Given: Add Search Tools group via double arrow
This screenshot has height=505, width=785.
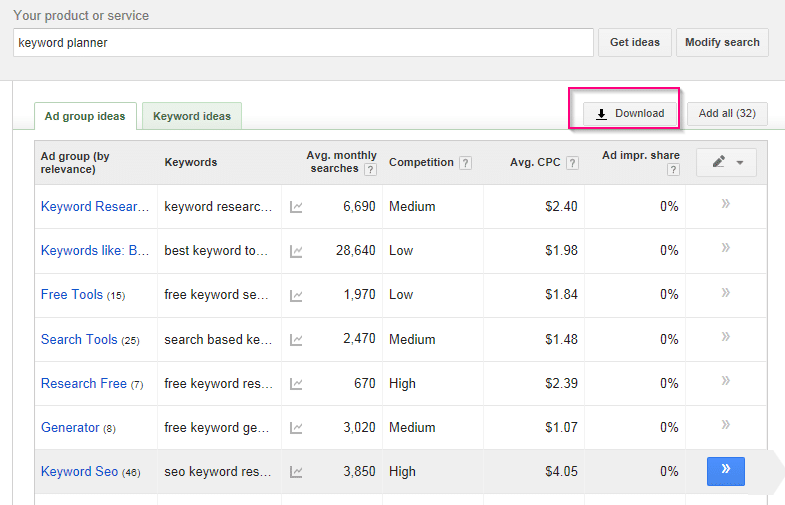Looking at the screenshot, I should tap(725, 336).
